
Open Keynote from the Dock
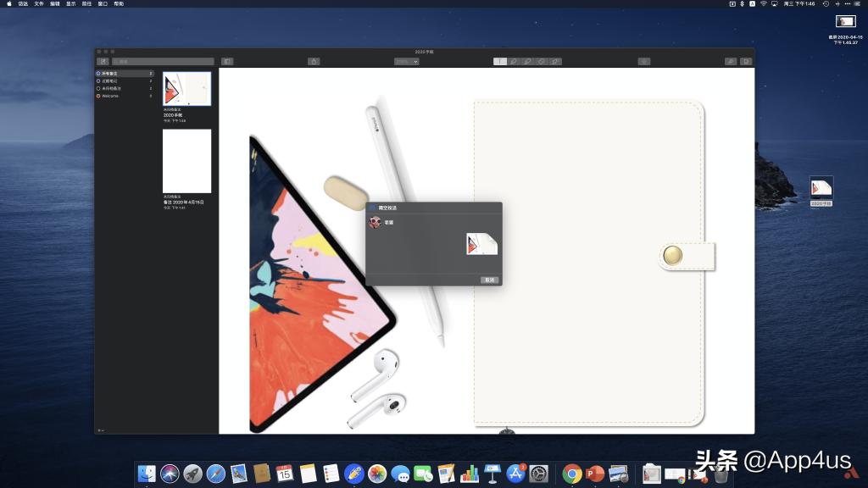click(x=492, y=474)
